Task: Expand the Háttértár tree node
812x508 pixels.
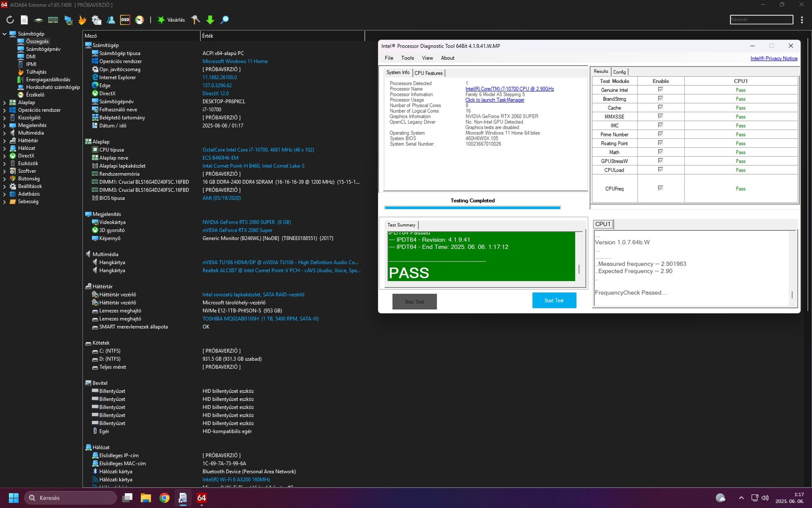Action: 4,141
